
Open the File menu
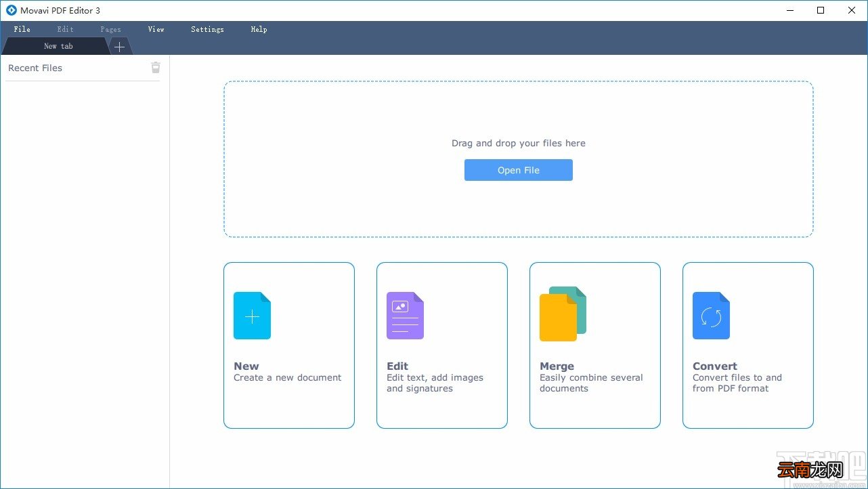pos(22,29)
